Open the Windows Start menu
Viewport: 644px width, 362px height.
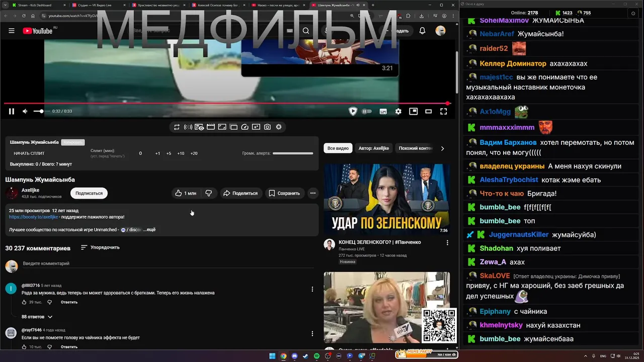point(272,356)
